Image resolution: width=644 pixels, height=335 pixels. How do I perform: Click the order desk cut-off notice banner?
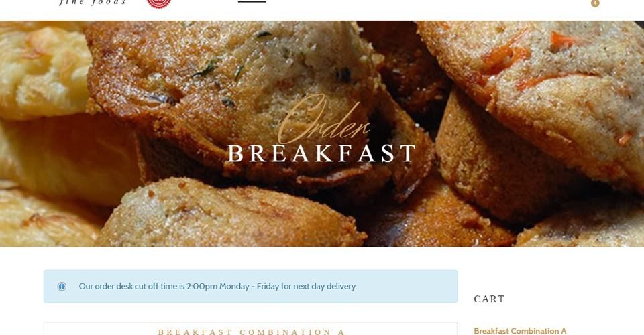click(250, 286)
